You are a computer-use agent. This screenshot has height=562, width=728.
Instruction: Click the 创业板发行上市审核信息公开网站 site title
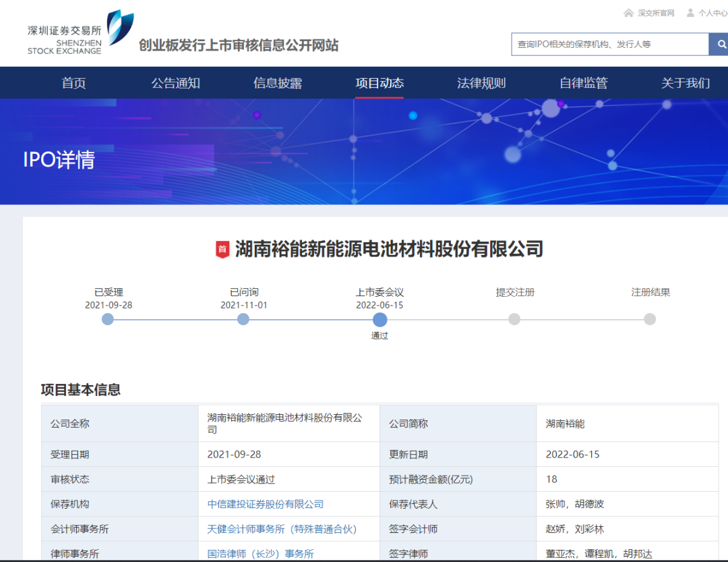239,45
